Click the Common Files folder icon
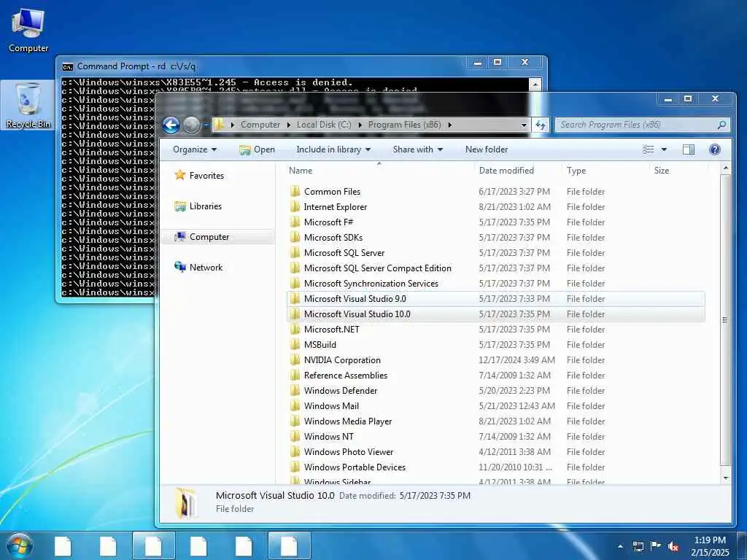This screenshot has height=560, width=747. tap(295, 192)
